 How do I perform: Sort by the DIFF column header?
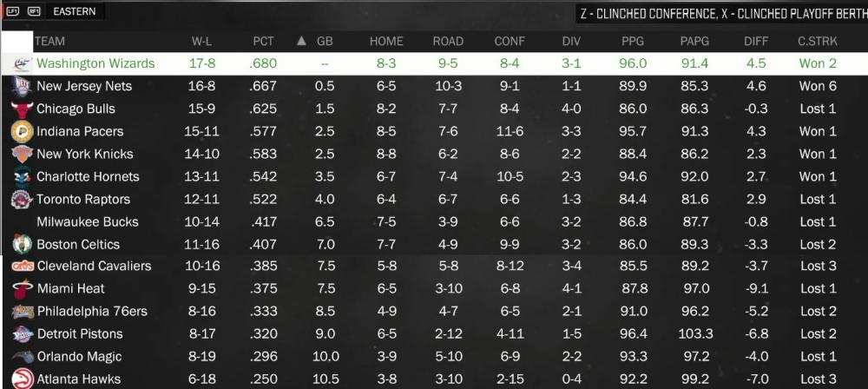click(x=756, y=41)
